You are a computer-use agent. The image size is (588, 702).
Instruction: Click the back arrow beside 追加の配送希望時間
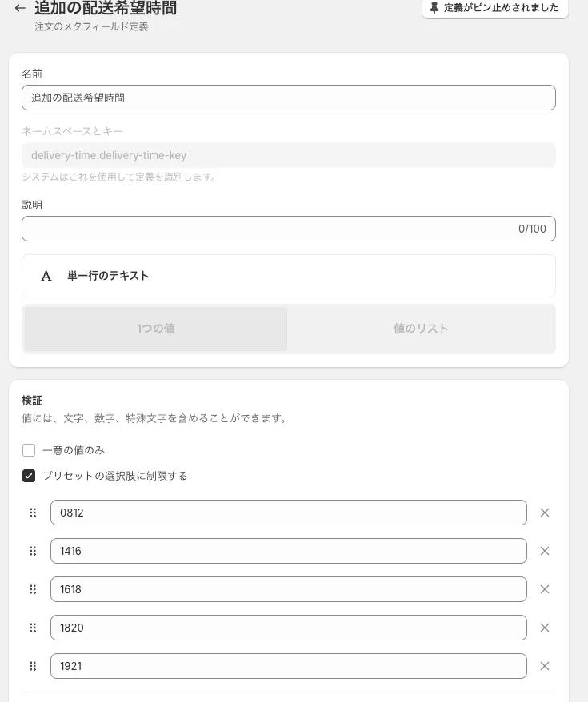(x=20, y=9)
